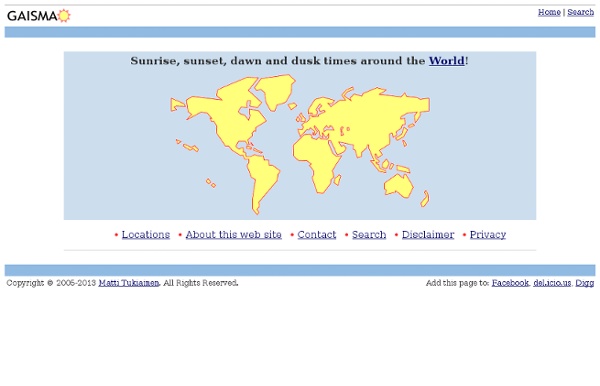The height and width of the screenshot is (386, 600).
Task: Add this page to Digg
Action: coord(585,283)
